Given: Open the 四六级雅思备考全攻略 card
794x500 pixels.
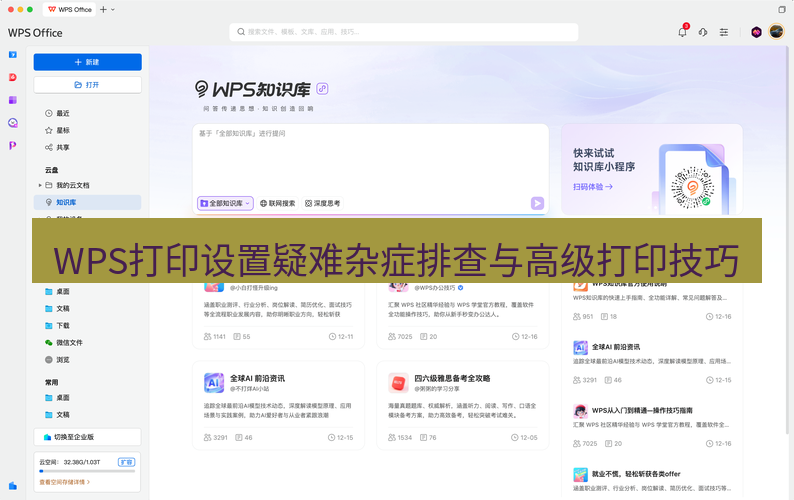Looking at the screenshot, I should (x=463, y=405).
